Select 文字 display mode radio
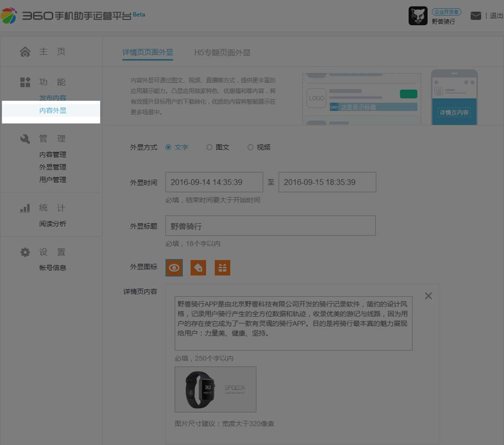Viewport: 504px width, 445px height. click(168, 148)
